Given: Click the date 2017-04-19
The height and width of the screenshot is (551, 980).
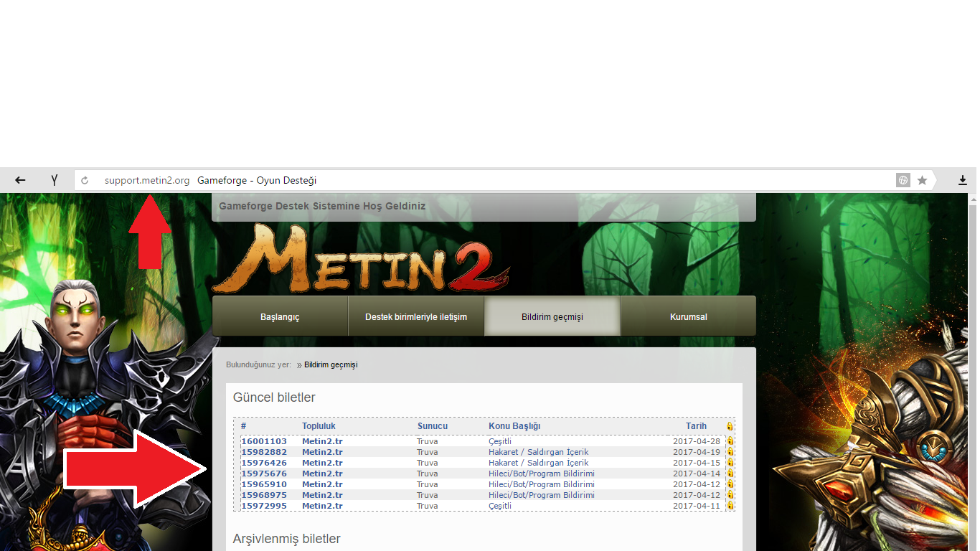Looking at the screenshot, I should [697, 452].
